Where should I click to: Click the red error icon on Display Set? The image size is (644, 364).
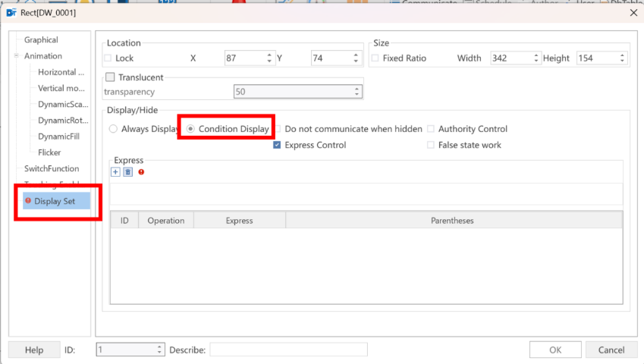pos(28,201)
